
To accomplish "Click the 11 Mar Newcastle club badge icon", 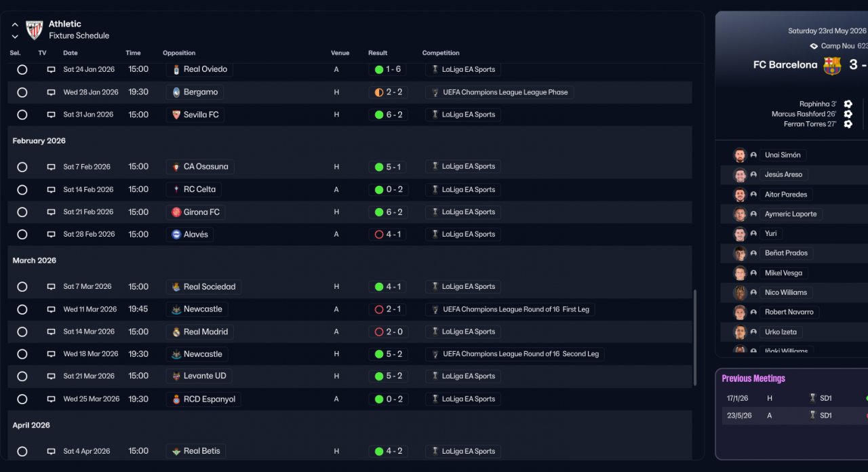I will pos(176,309).
